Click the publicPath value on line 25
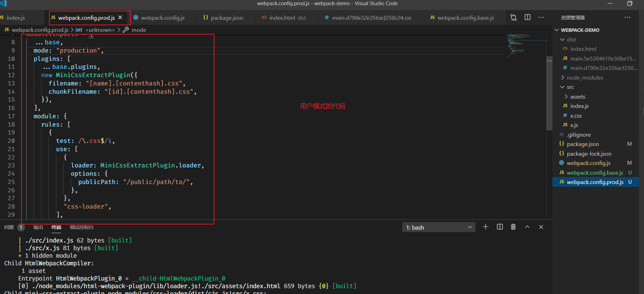Image resolution: width=644 pixels, height=294 pixels. [156, 182]
